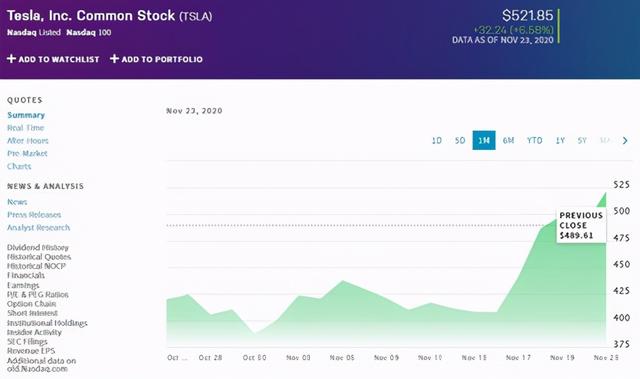This screenshot has width=640, height=379.
Task: Open SEC Filings
Action: click(x=27, y=341)
